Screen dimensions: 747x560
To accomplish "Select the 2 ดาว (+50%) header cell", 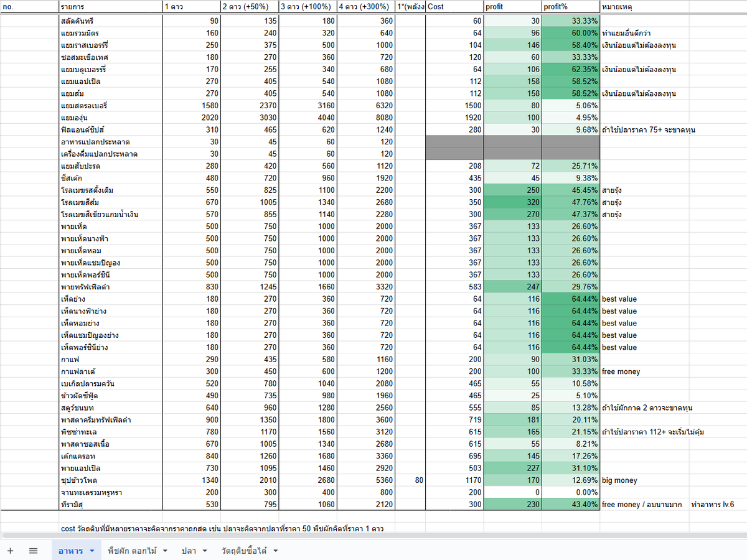I will point(249,6).
